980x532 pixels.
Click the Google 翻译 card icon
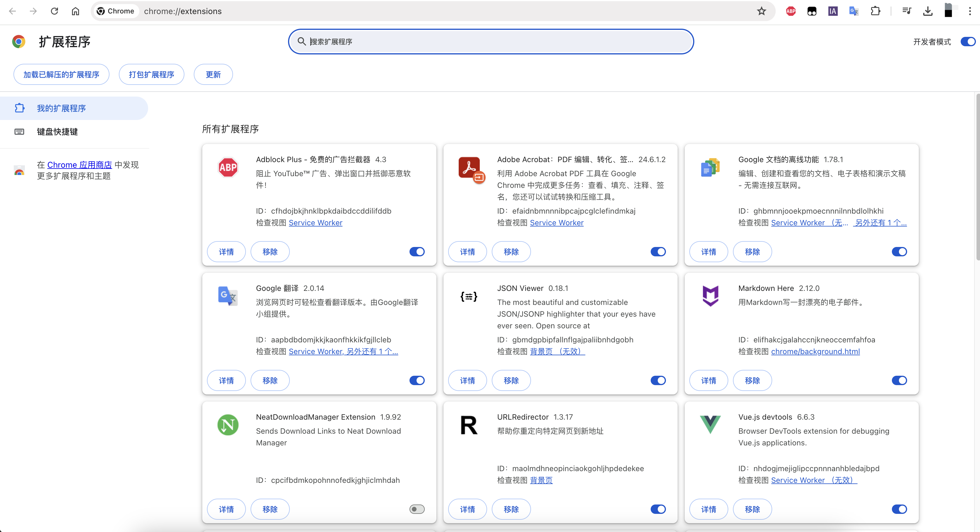[228, 296]
